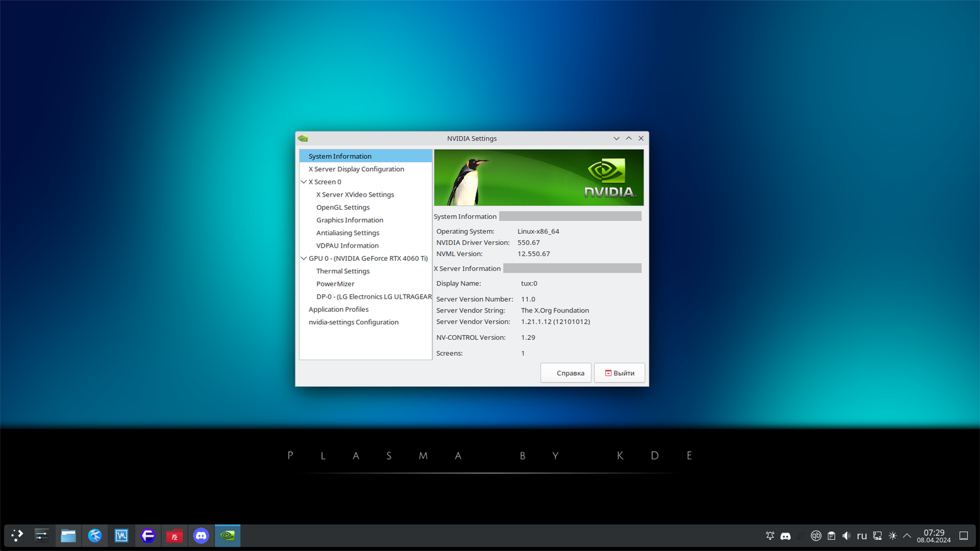Click the 'NVIDIA Driver Version:' label
This screenshot has width=980, height=551.
coord(473,242)
